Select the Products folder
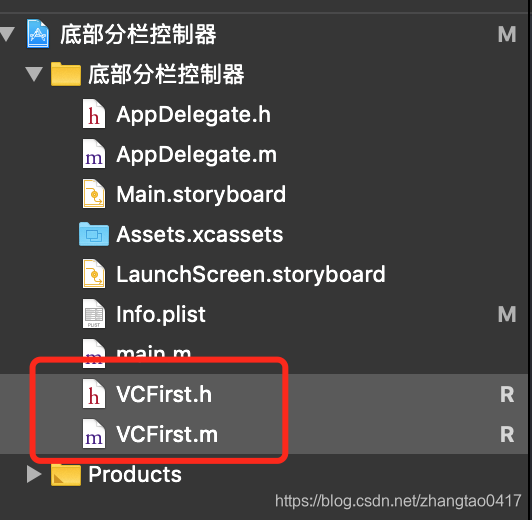 [135, 474]
